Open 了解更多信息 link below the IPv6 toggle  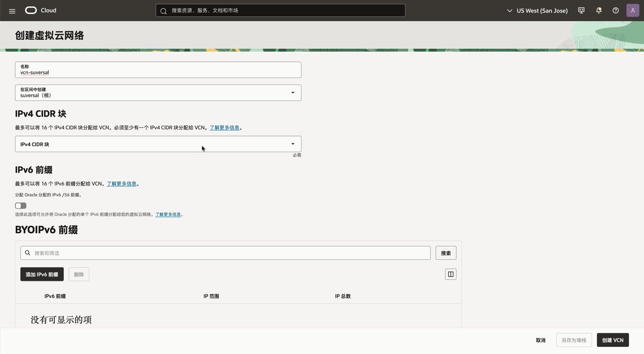pyautogui.click(x=168, y=214)
